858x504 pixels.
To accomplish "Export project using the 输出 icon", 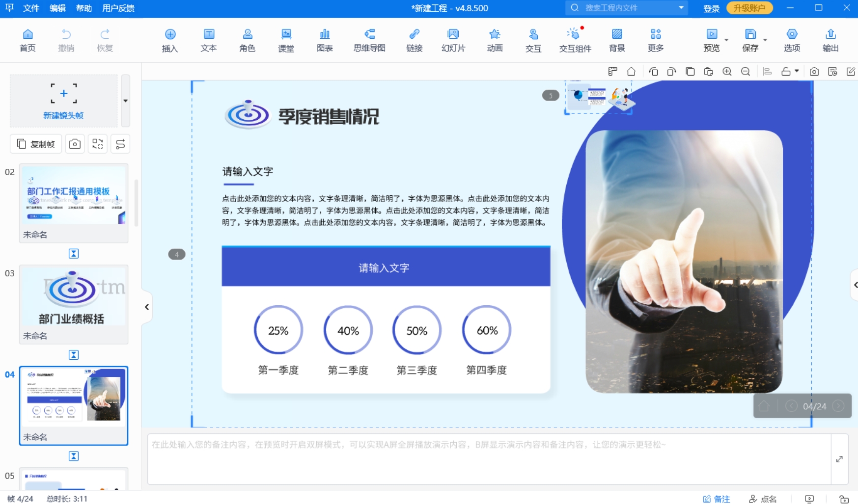I will click(830, 40).
